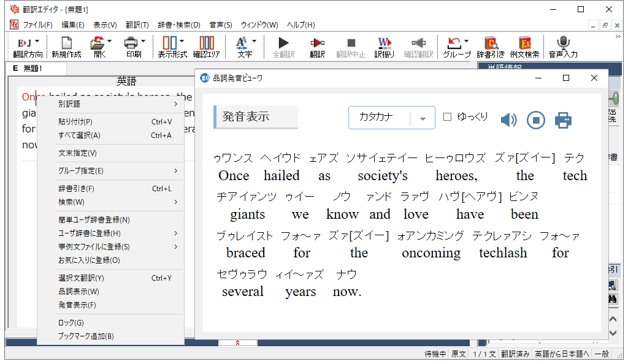Select 品詞表示 from context menu
The image size is (628, 364).
78,292
